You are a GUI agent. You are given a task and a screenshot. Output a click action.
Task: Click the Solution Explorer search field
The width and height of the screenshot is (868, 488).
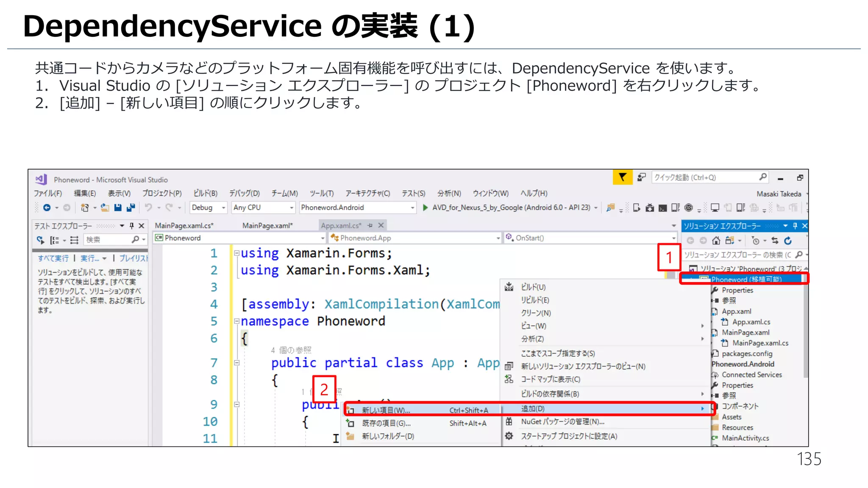(745, 255)
